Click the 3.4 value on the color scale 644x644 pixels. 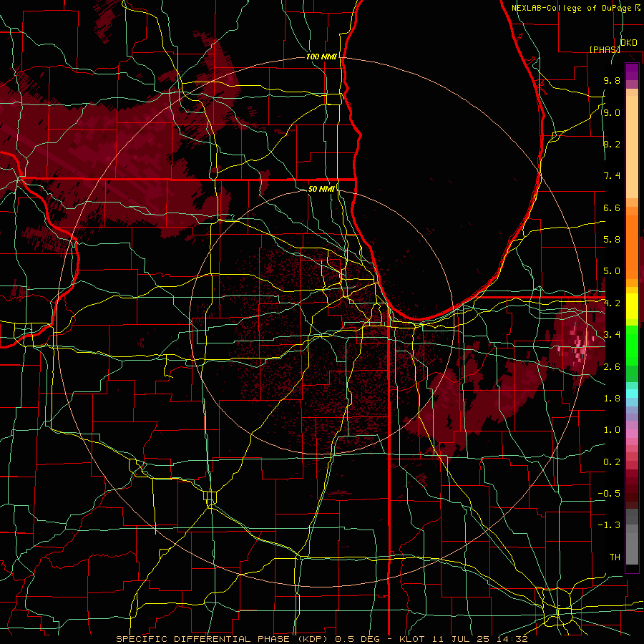tap(612, 335)
